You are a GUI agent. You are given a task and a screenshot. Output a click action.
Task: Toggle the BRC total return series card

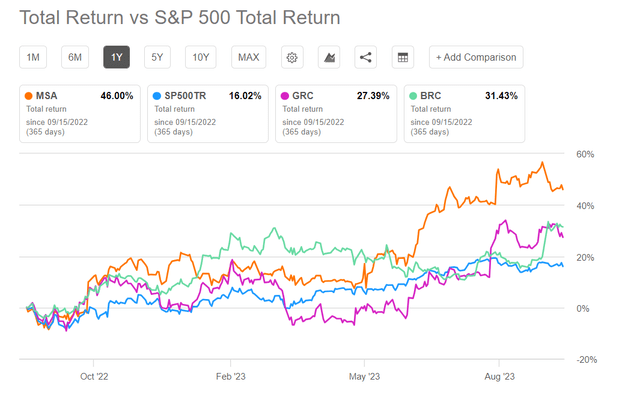click(464, 114)
